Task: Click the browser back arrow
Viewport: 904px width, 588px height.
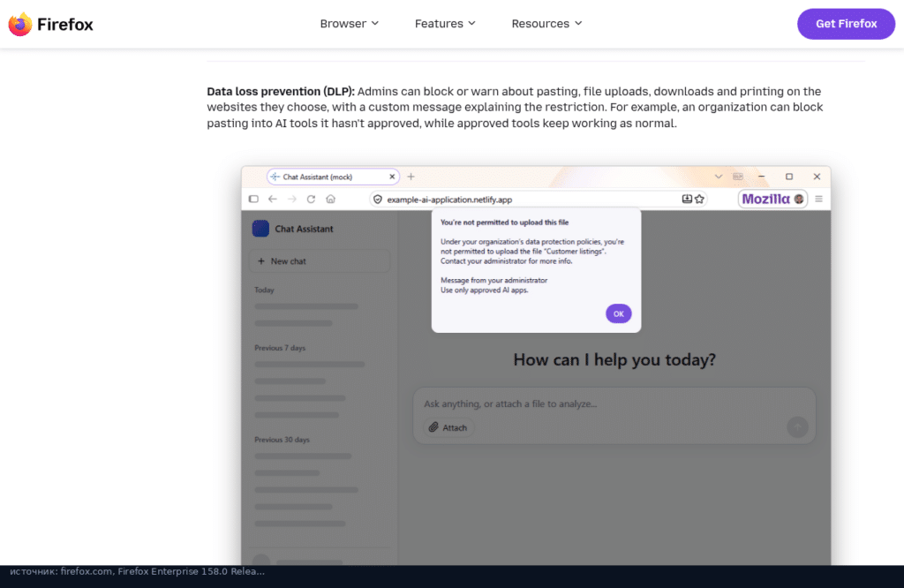Action: pyautogui.click(x=273, y=199)
